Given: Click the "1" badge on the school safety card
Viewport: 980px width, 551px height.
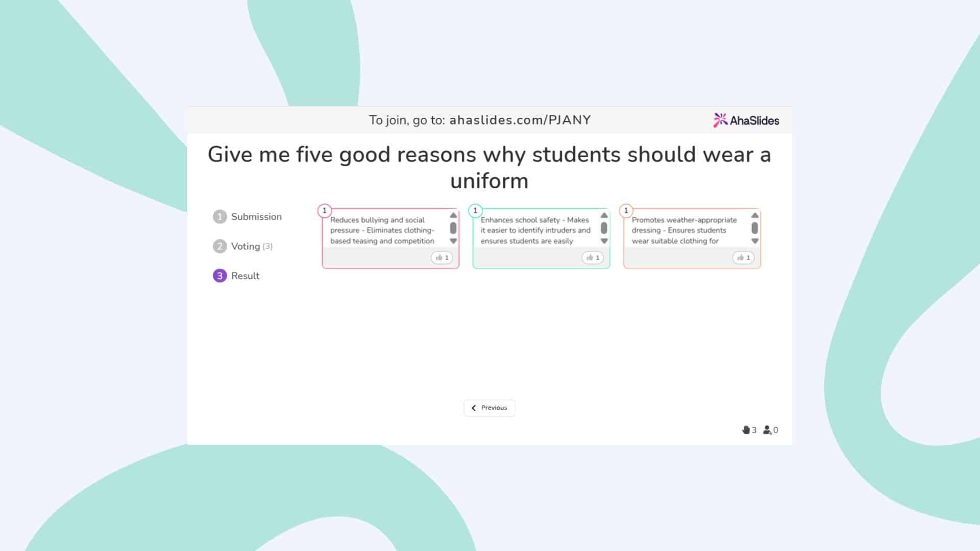Looking at the screenshot, I should click(x=476, y=210).
